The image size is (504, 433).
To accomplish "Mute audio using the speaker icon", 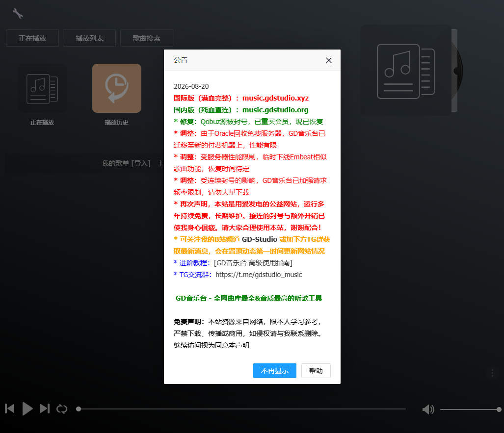I will pos(428,409).
